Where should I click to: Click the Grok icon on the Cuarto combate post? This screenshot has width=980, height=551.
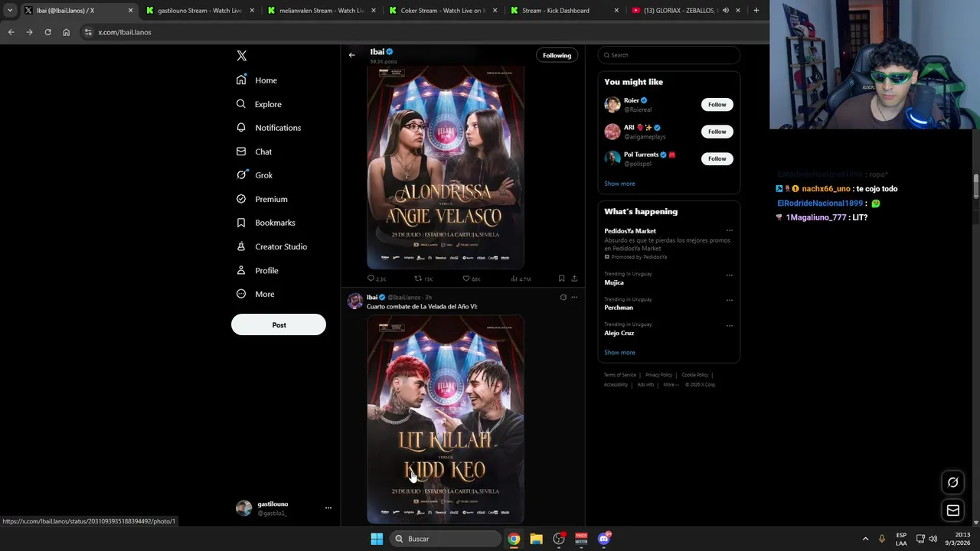[563, 297]
